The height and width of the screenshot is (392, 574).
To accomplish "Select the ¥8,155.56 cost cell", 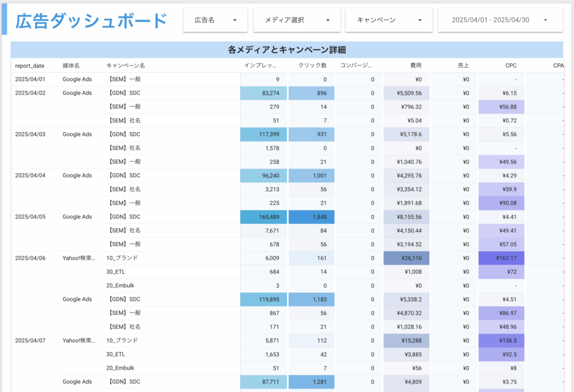I will pyautogui.click(x=406, y=217).
